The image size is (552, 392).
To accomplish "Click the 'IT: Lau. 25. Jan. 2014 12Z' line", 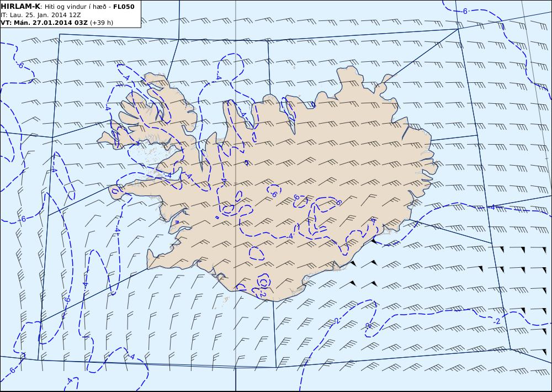I will pos(41,15).
